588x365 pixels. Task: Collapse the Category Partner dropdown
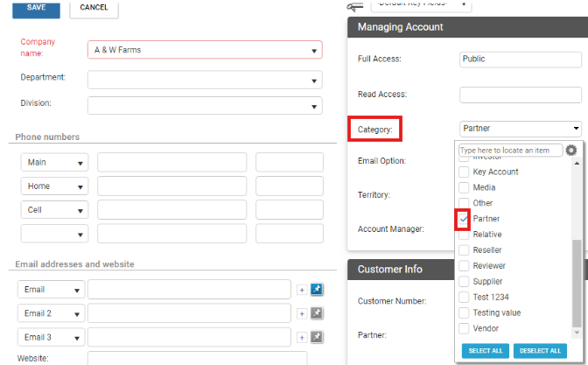click(x=520, y=129)
